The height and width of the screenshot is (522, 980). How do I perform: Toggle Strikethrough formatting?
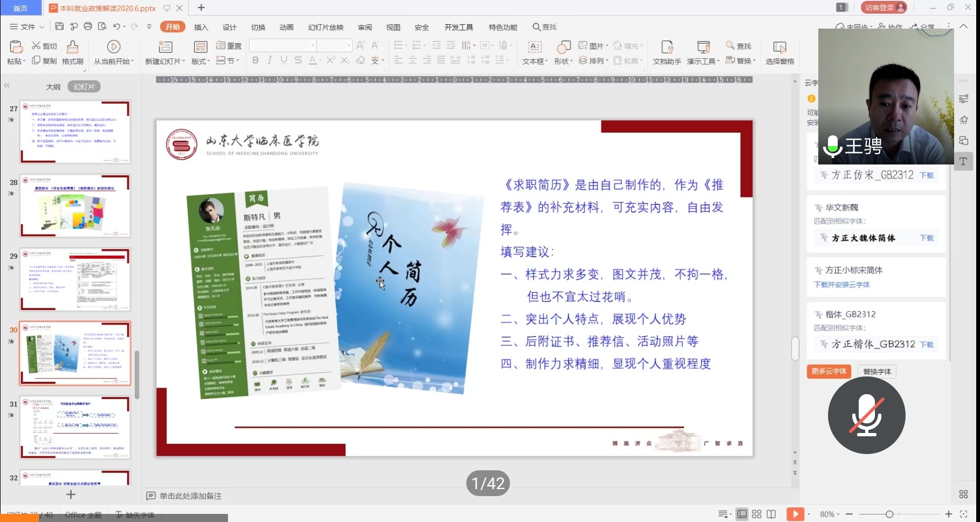[x=298, y=60]
